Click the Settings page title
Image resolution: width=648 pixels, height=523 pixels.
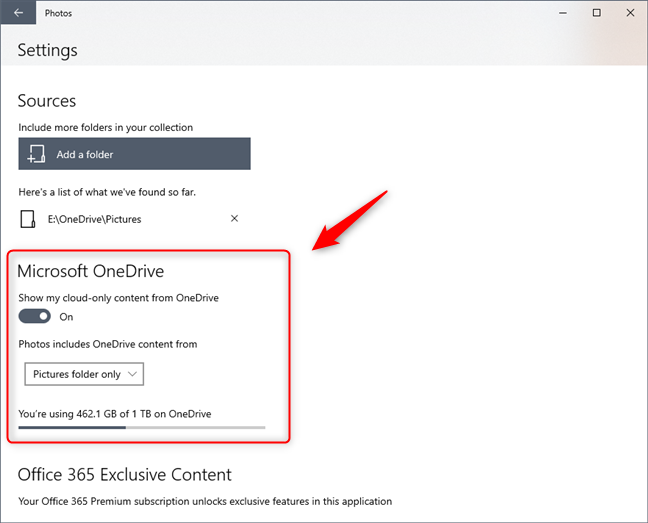tap(48, 50)
